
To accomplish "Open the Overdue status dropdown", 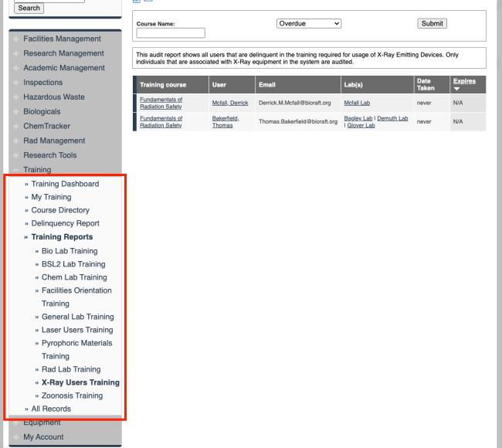I will click(x=308, y=24).
